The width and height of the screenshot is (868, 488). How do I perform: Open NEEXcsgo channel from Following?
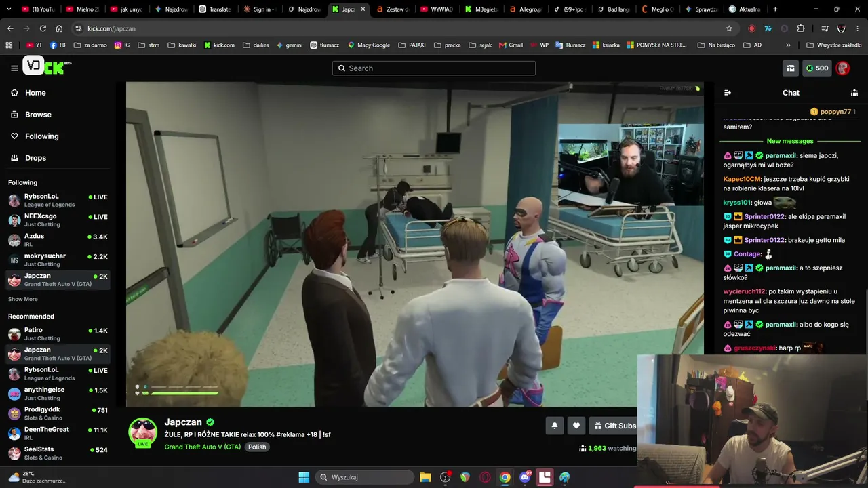point(58,220)
